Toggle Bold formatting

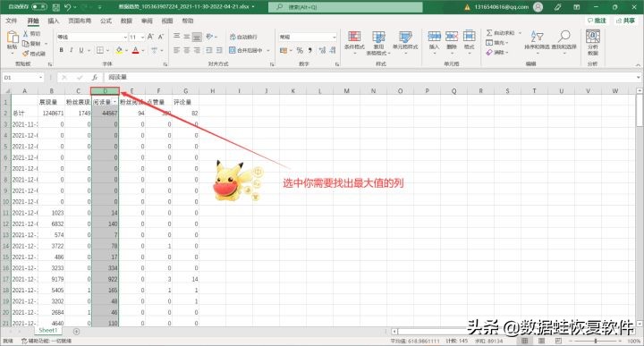(61, 50)
